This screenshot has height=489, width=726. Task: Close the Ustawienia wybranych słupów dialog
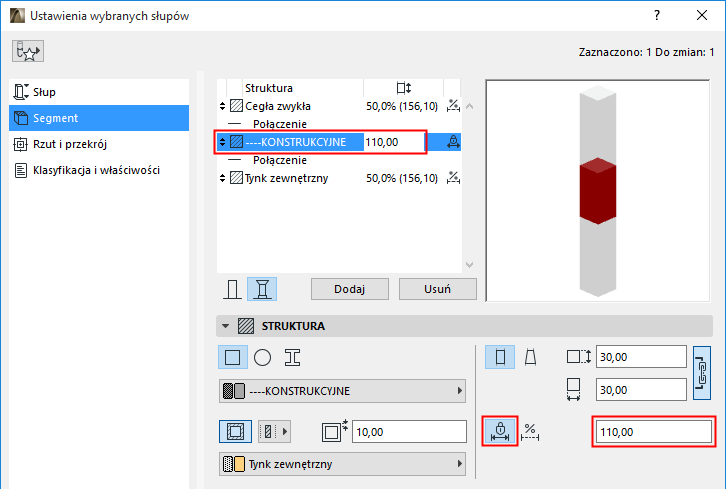[x=702, y=15]
